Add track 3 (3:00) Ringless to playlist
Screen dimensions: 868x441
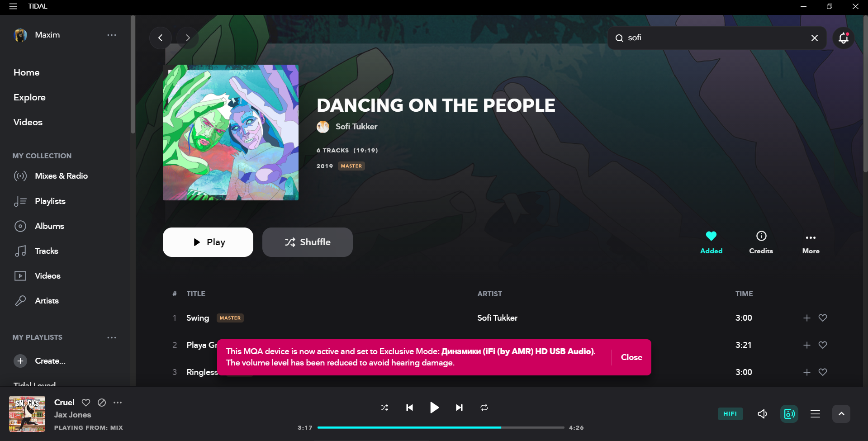[x=807, y=372]
